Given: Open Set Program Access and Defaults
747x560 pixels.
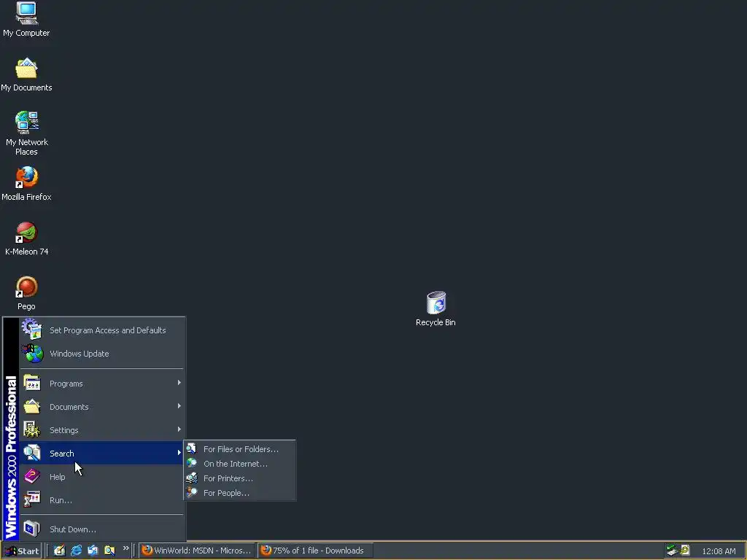Looking at the screenshot, I should (x=101, y=330).
